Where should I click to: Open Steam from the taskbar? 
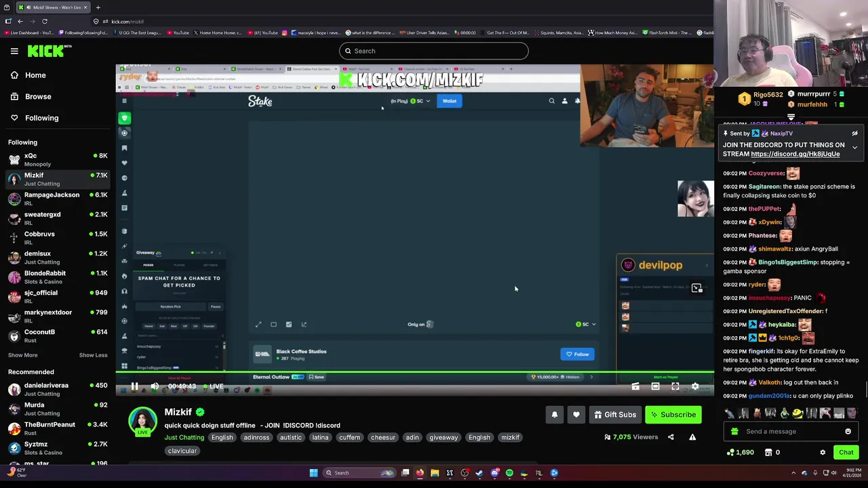point(479,473)
